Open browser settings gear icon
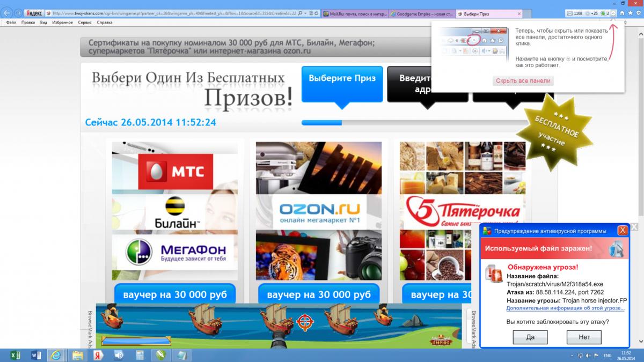The image size is (644, 362). click(x=638, y=12)
